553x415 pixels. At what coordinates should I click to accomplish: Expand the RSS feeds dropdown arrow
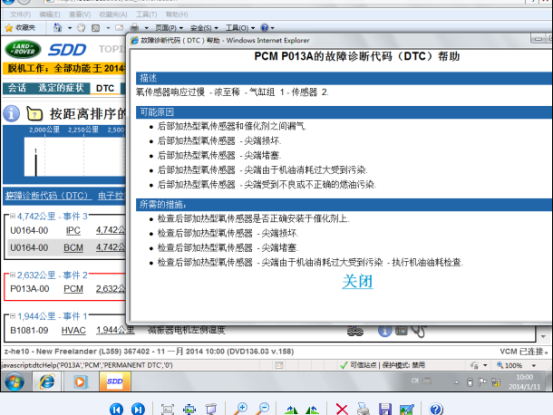point(108,28)
